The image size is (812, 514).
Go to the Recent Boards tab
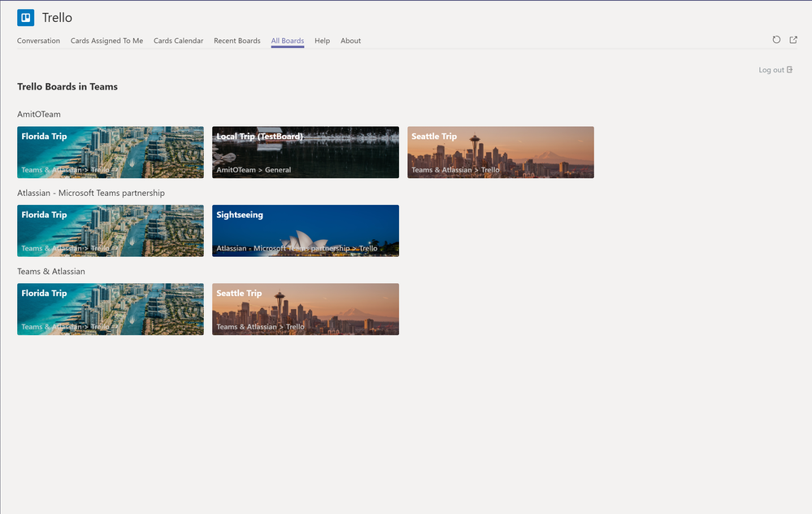(x=237, y=41)
